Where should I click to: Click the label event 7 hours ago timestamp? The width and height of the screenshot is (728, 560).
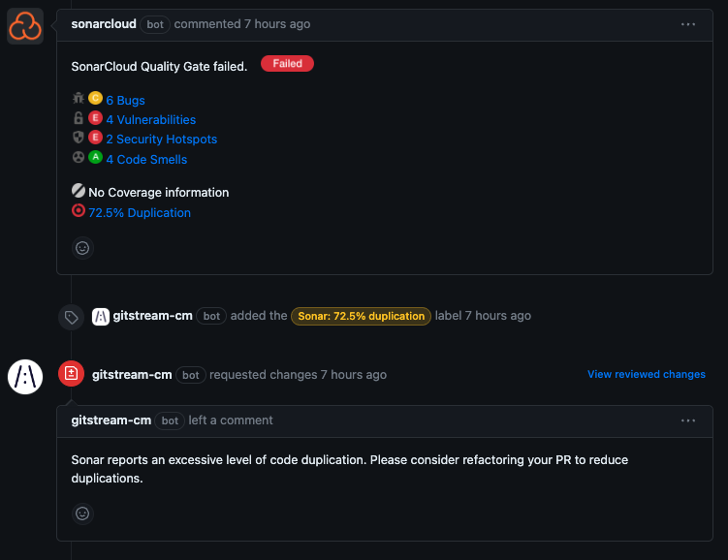497,316
